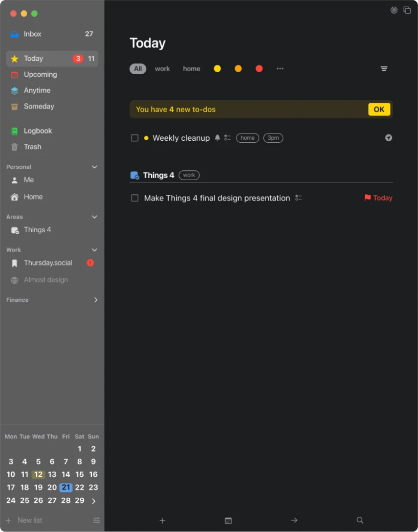Open the Inbox list
Image resolution: width=418 pixels, height=532 pixels.
click(x=52, y=34)
